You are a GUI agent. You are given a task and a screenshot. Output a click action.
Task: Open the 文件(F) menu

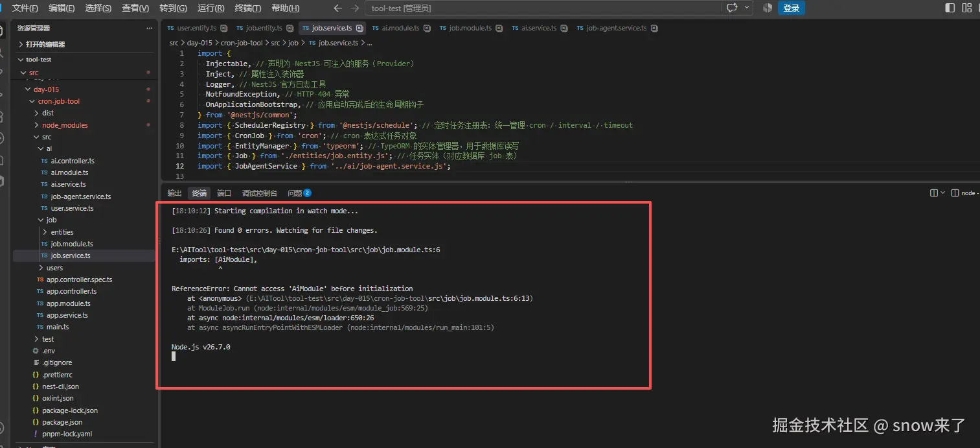pyautogui.click(x=25, y=8)
